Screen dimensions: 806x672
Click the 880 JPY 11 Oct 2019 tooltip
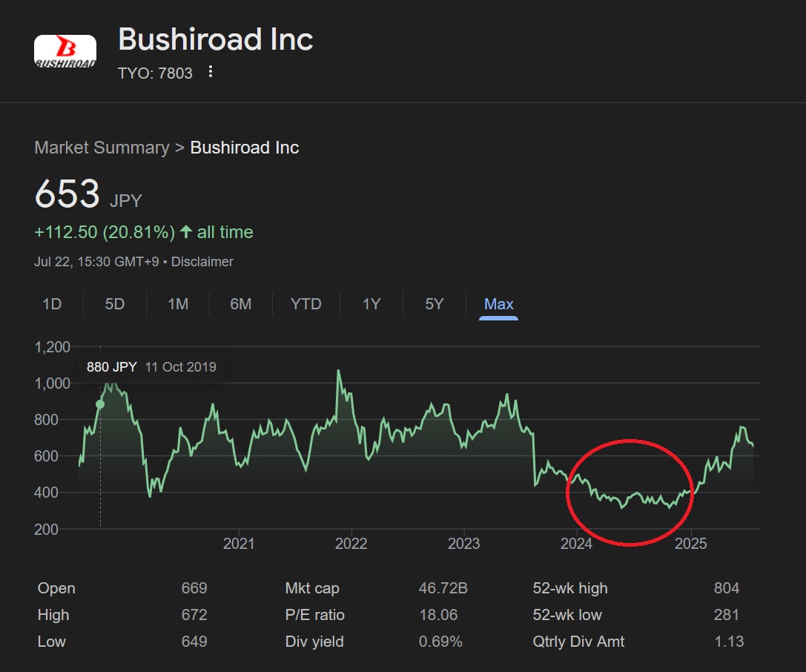151,367
